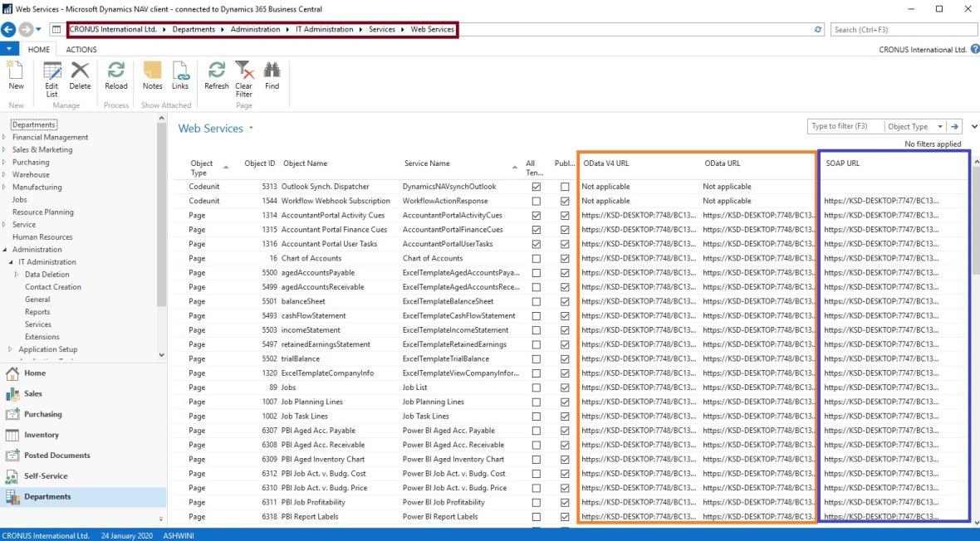This screenshot has width=980, height=541.
Task: Expand Financial Management in navigation tree
Action: 5,138
